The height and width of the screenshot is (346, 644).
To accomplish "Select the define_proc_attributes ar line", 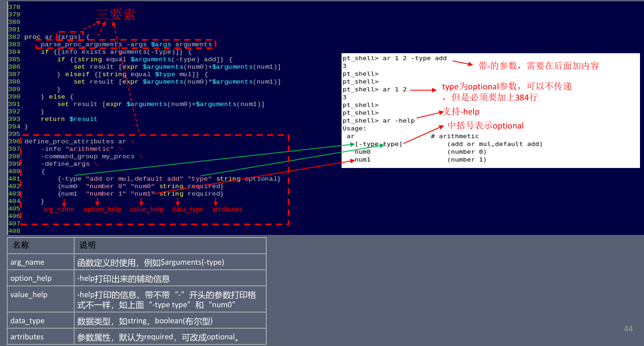I will point(75,142).
